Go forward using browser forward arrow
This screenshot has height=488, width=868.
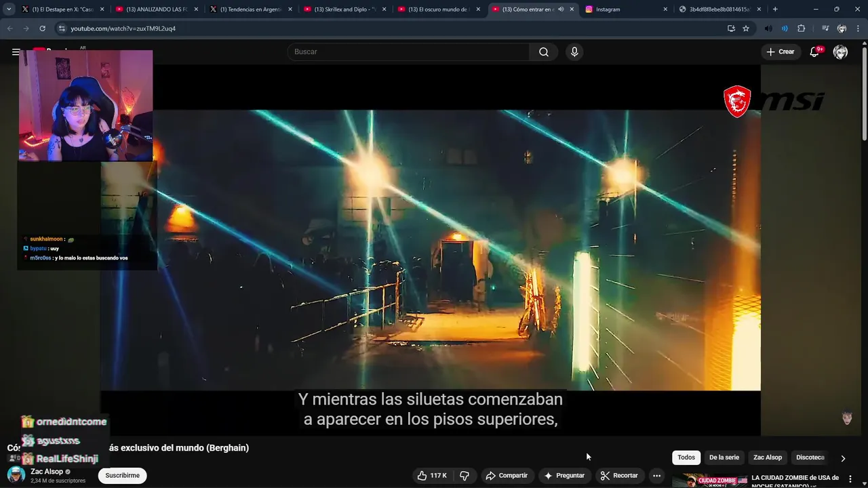26,28
